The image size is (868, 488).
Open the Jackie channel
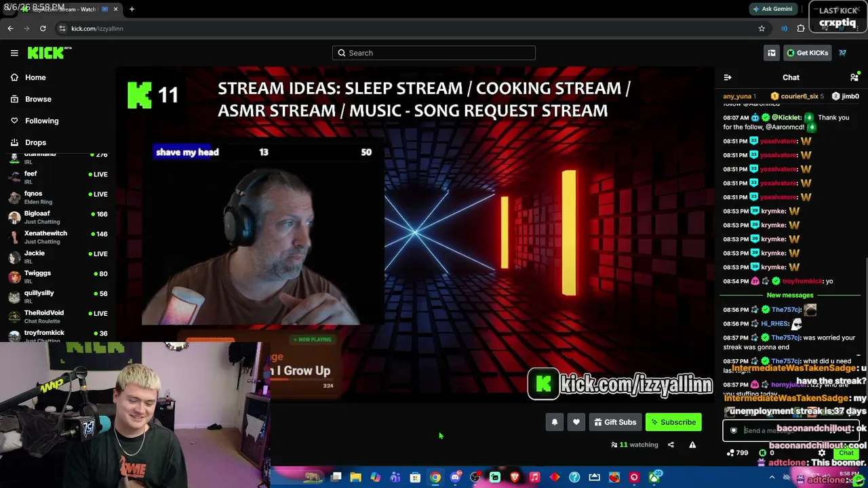pos(58,256)
